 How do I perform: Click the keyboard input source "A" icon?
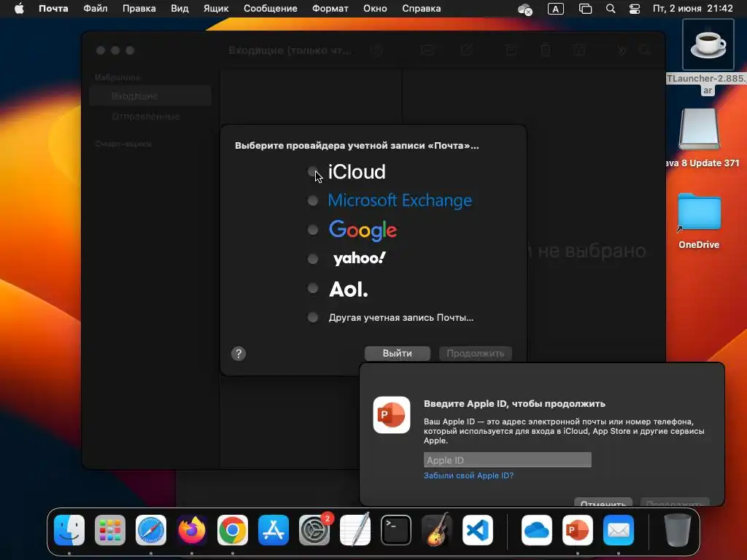[555, 9]
